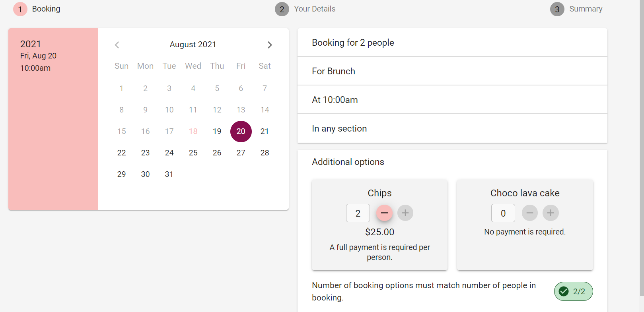The image size is (644, 312).
Task: Click the plus icon to add more Chips
Action: click(x=405, y=213)
